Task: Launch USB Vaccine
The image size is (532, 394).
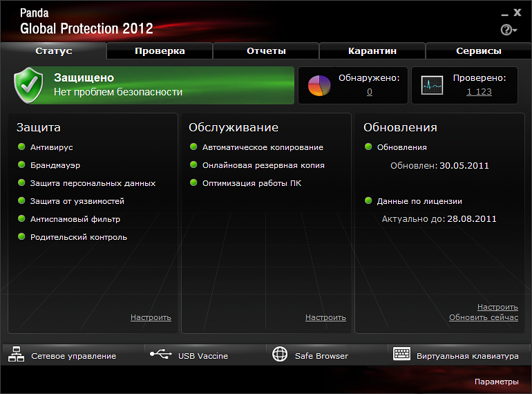Action: click(203, 356)
